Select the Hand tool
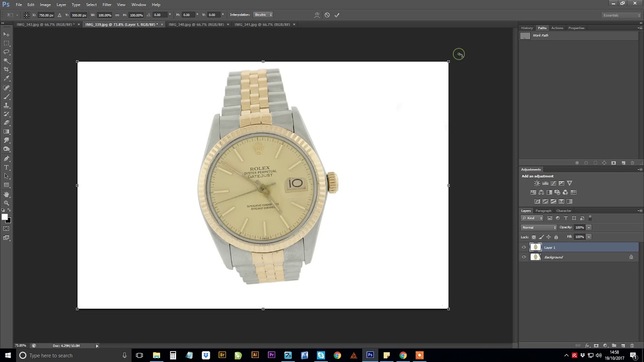 [7, 194]
